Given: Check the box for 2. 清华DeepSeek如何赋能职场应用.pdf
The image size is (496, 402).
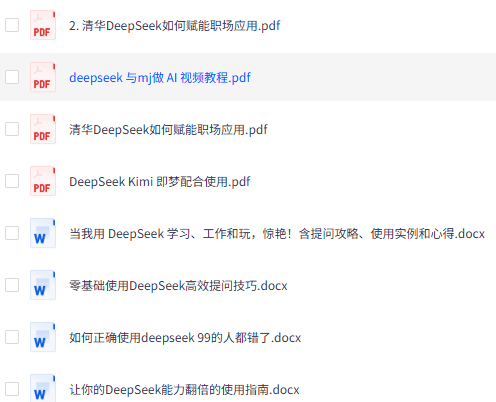Looking at the screenshot, I should point(12,25).
